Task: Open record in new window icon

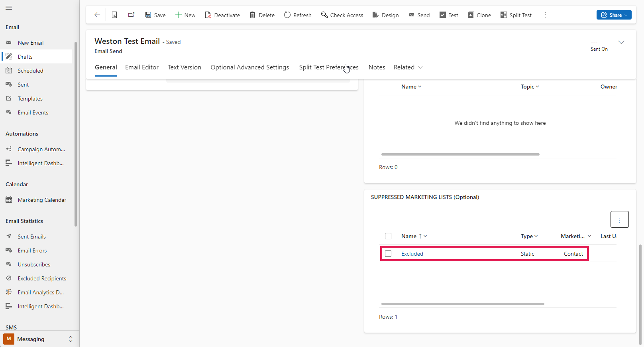Action: tap(131, 15)
